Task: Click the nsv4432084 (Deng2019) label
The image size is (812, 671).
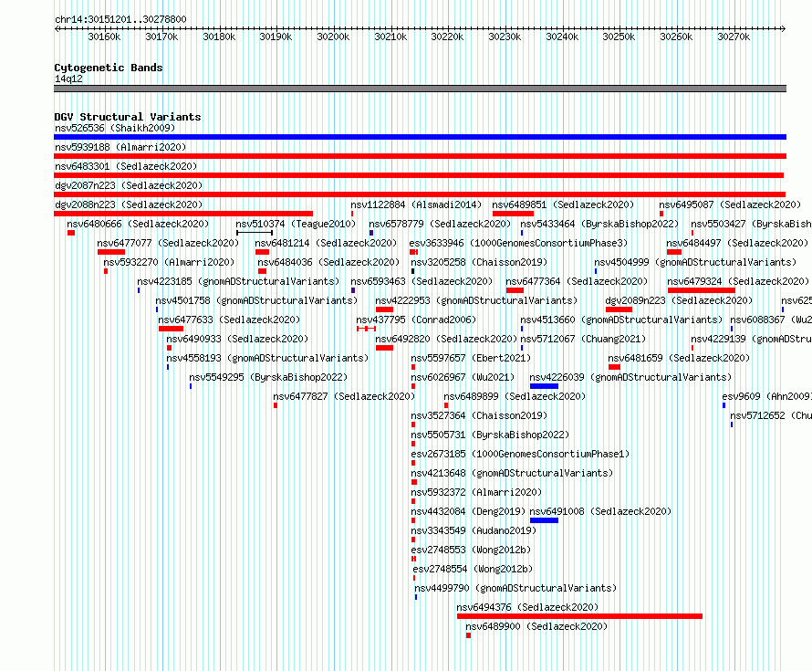Action: (x=468, y=511)
